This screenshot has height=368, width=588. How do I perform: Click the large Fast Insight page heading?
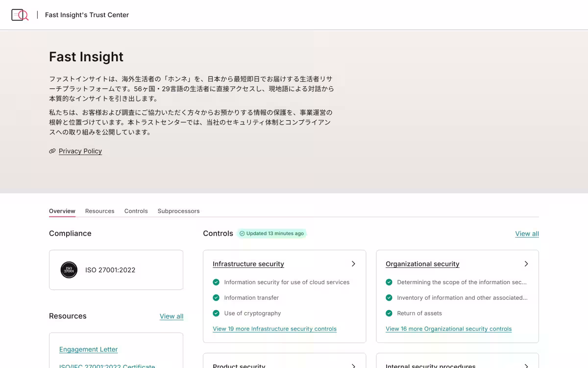86,57
